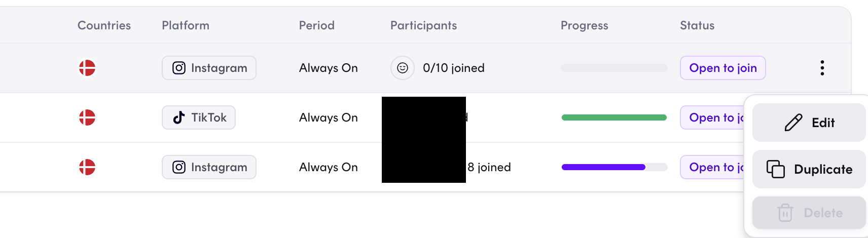Click the empty progress bar in the first row

coord(614,68)
